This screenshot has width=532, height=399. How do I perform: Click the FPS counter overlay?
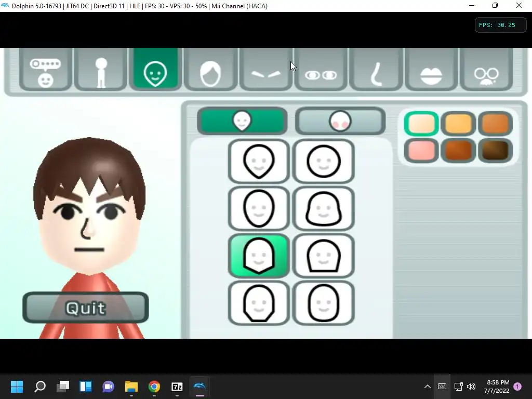500,25
